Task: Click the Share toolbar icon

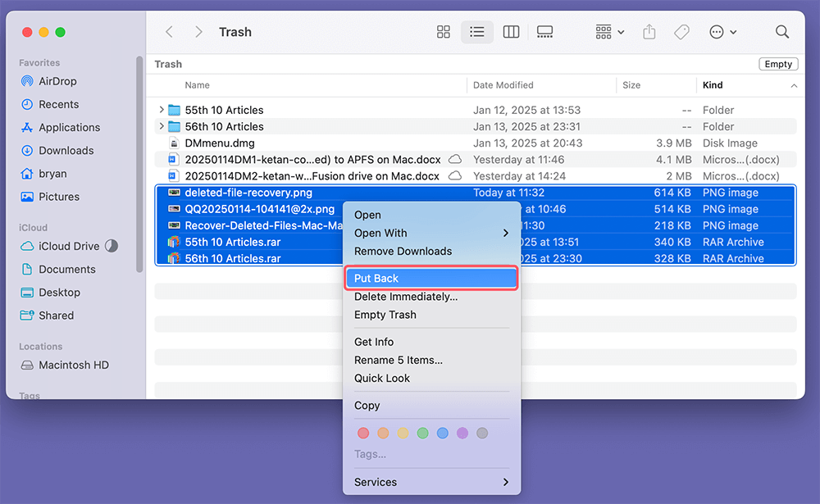Action: click(x=649, y=32)
